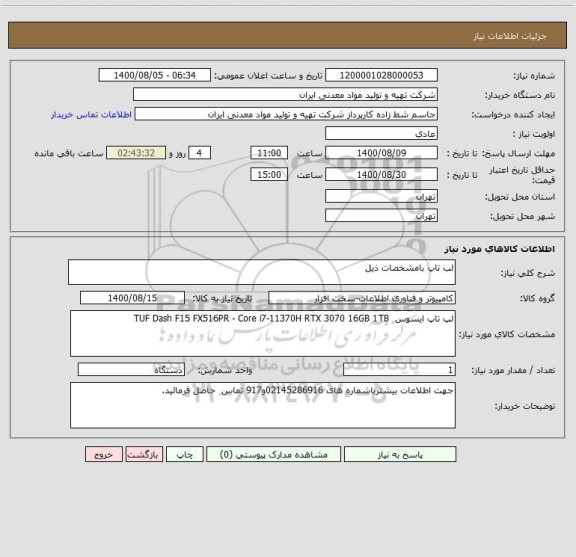Click the مشخصات کالای مورد نیاز label
Screen dimensions: 576x557
[507, 334]
